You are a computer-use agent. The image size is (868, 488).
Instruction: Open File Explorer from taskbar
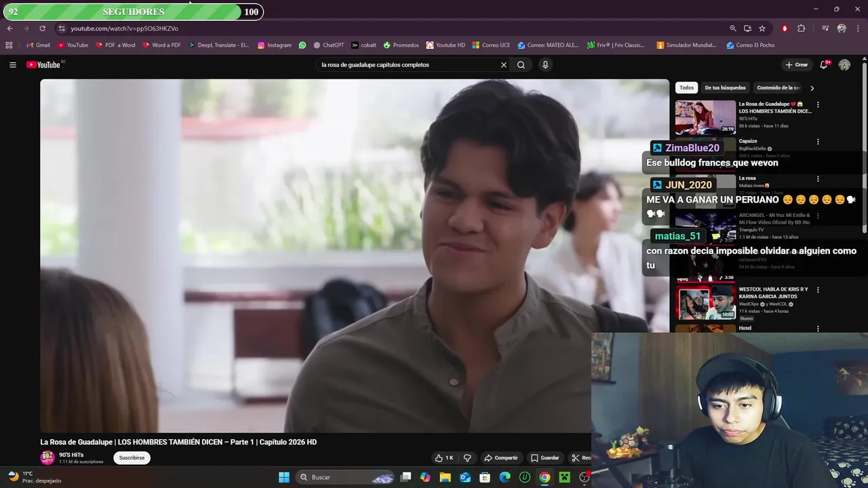[445, 477]
